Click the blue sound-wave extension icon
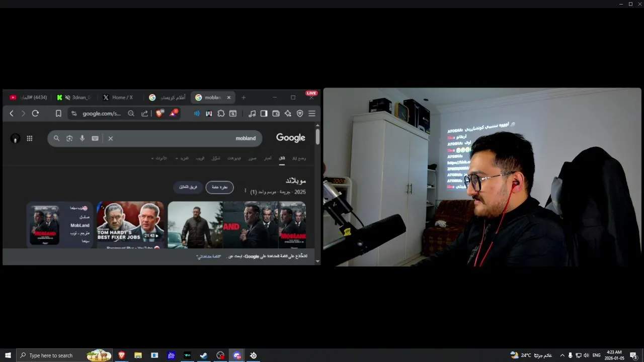The width and height of the screenshot is (644, 362). (x=197, y=114)
